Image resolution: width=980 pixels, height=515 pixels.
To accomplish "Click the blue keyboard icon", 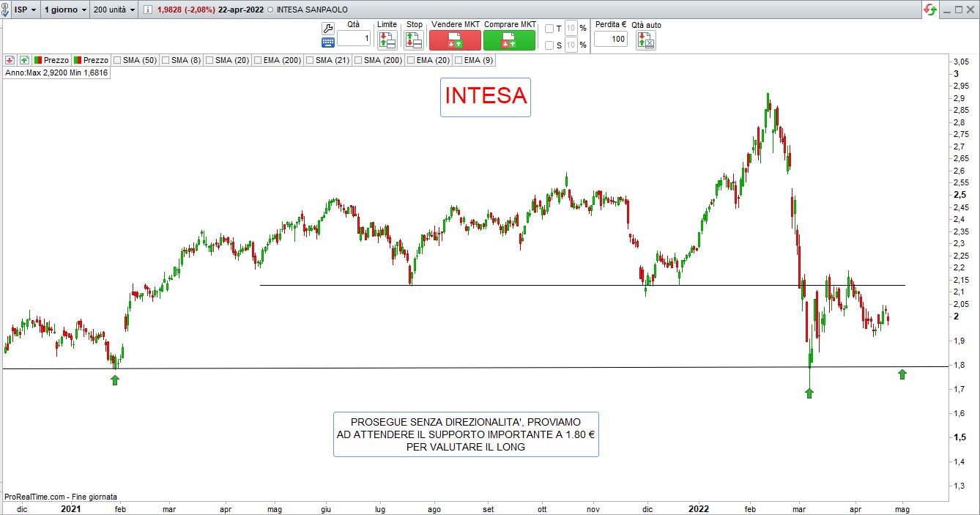I will pos(327,42).
